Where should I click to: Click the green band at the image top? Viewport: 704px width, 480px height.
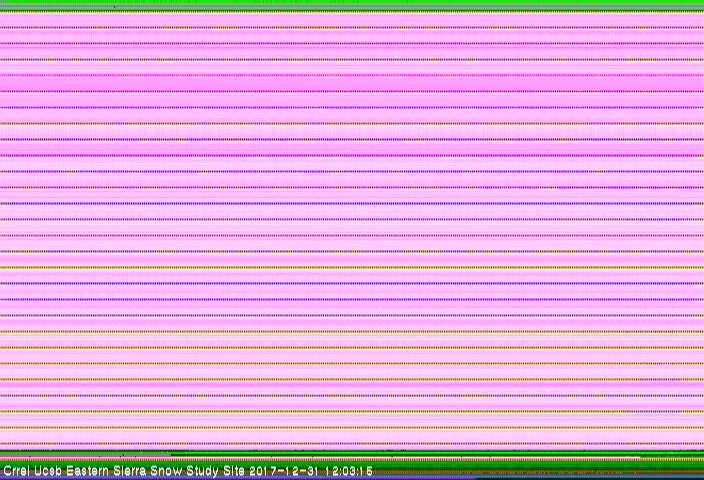[x=352, y=6]
